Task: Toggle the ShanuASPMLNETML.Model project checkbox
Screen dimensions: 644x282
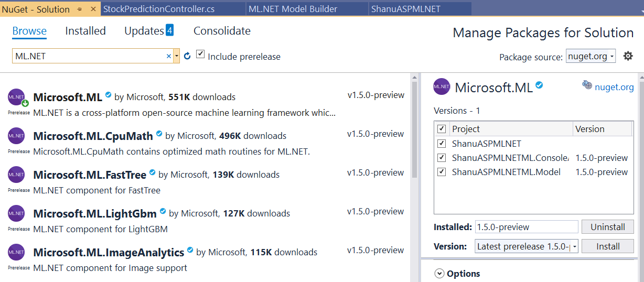Action: tap(442, 171)
